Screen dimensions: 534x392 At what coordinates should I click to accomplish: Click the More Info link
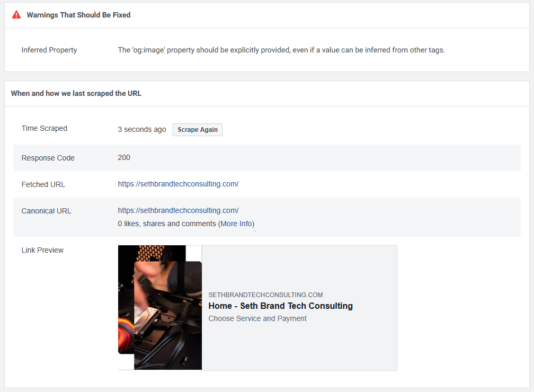pyautogui.click(x=236, y=224)
